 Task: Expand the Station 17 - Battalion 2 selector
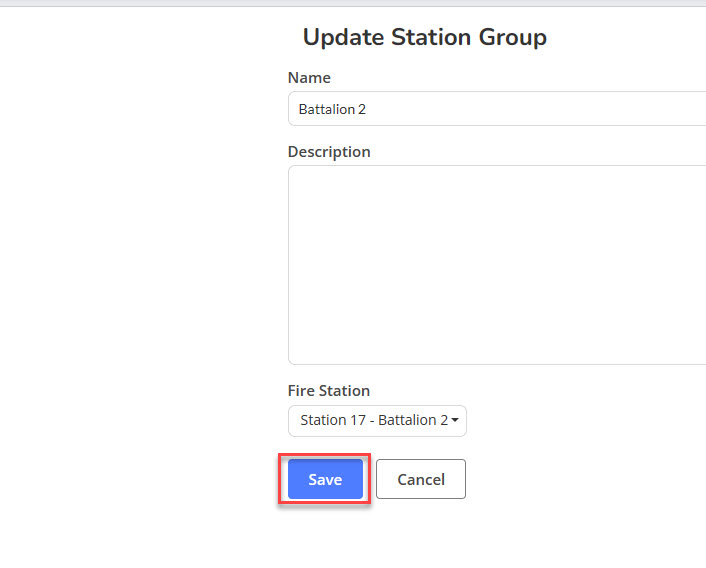[x=377, y=420]
